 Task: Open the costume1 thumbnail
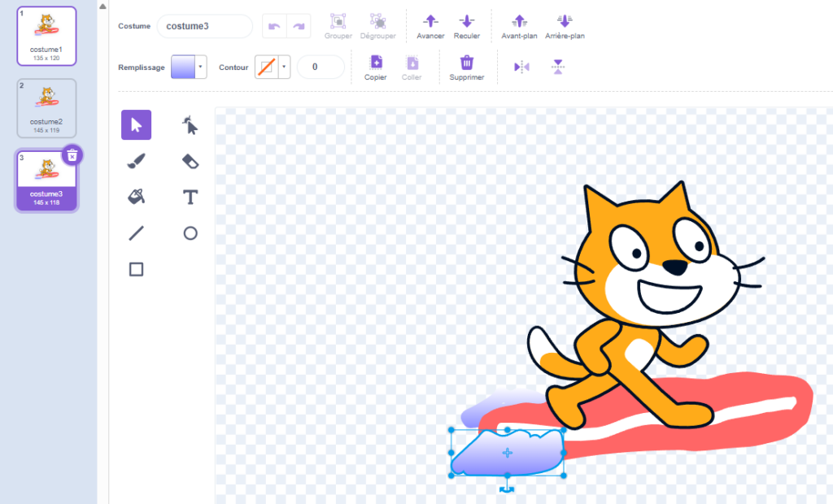tap(46, 36)
